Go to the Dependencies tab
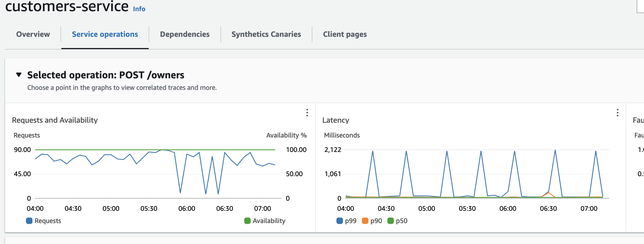This screenshot has height=244, width=644. point(184,34)
